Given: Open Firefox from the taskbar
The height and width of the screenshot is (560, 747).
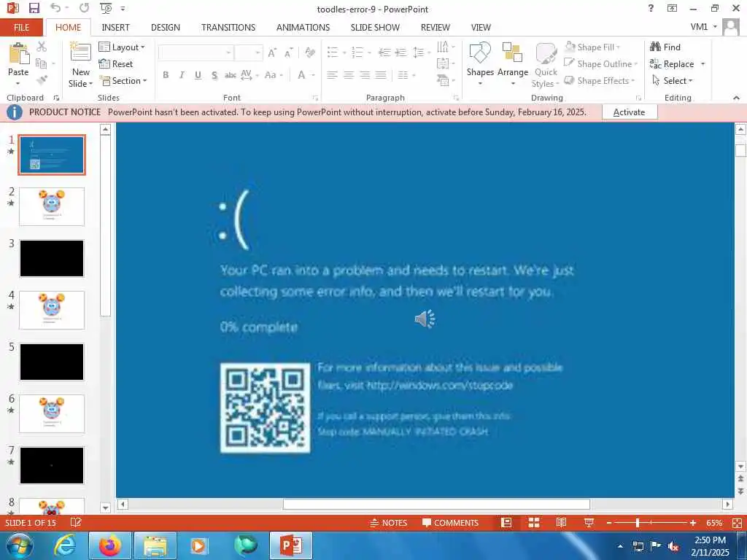Looking at the screenshot, I should (110, 545).
